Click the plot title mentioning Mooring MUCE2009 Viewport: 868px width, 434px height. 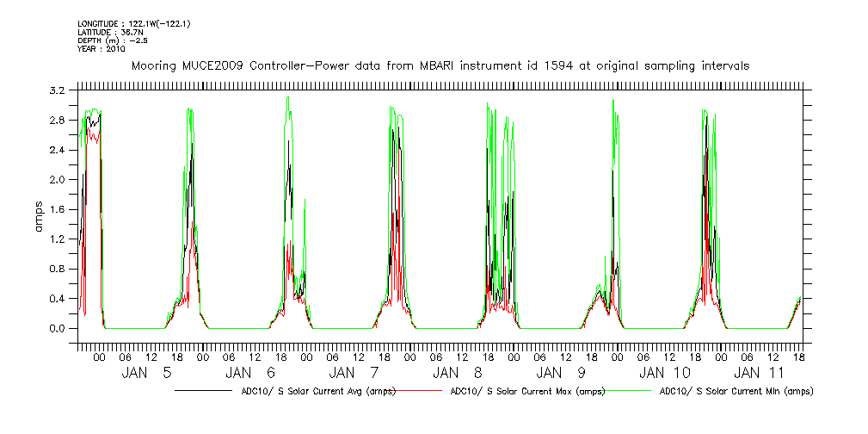(440, 65)
